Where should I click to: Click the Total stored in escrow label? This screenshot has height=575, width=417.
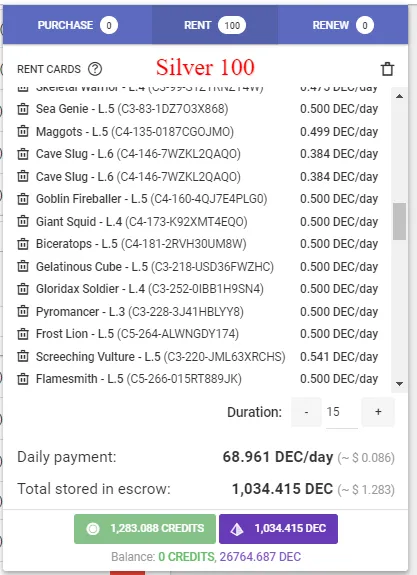94,489
